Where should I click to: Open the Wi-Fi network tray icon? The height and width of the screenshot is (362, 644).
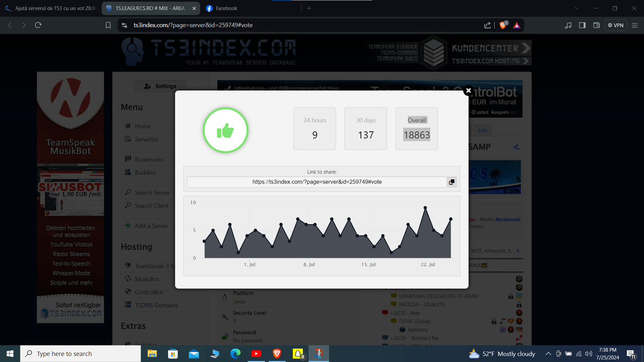point(579,354)
